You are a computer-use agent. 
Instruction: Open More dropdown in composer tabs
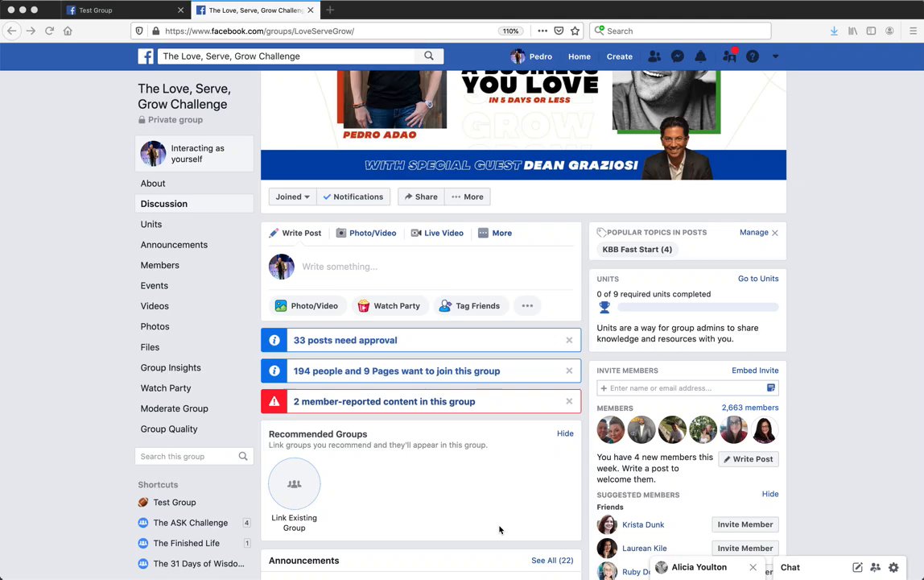coord(495,233)
